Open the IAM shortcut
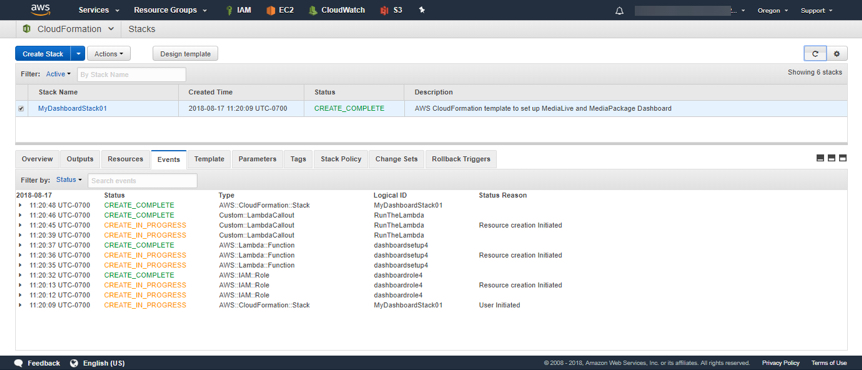This screenshot has width=862, height=370. tap(238, 10)
